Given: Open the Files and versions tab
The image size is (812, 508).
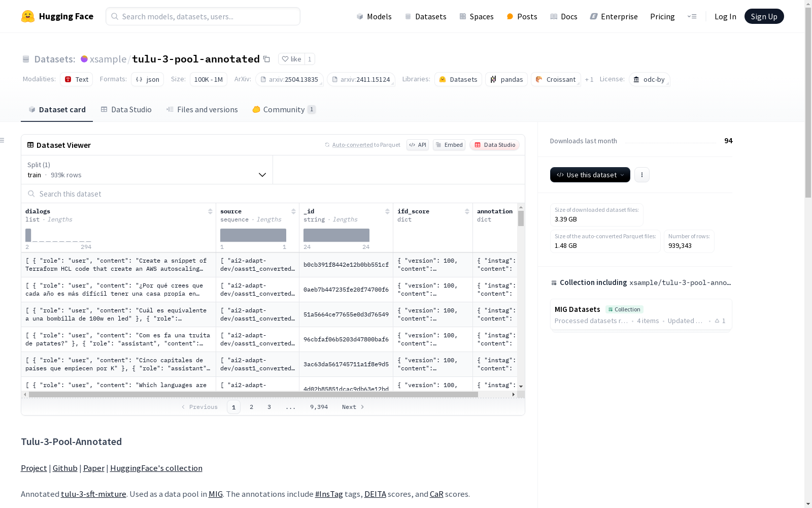Looking at the screenshot, I should (x=202, y=110).
